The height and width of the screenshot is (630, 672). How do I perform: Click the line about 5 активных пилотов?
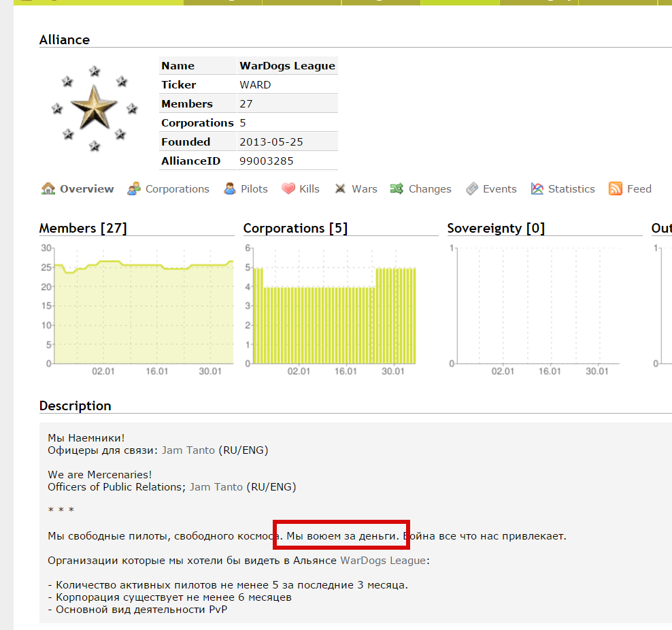228,585
